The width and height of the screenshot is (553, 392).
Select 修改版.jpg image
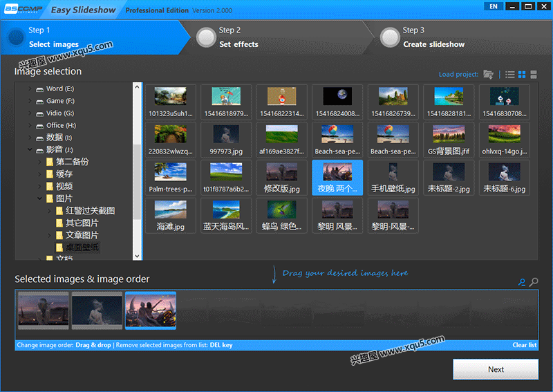coord(282,178)
